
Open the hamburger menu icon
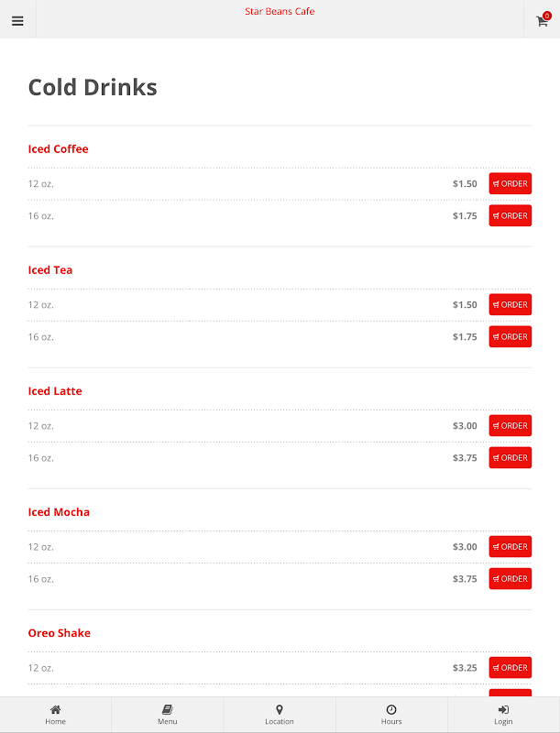tap(17, 21)
